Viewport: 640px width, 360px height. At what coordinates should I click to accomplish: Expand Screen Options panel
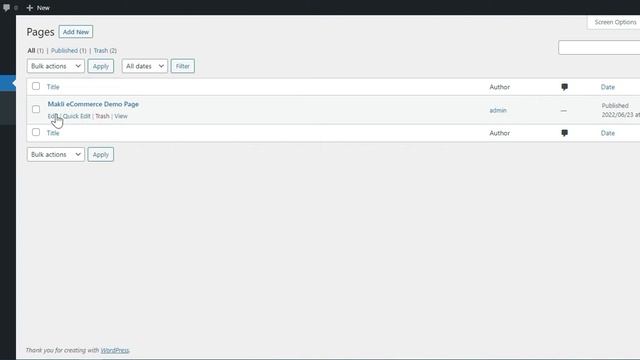coord(615,22)
